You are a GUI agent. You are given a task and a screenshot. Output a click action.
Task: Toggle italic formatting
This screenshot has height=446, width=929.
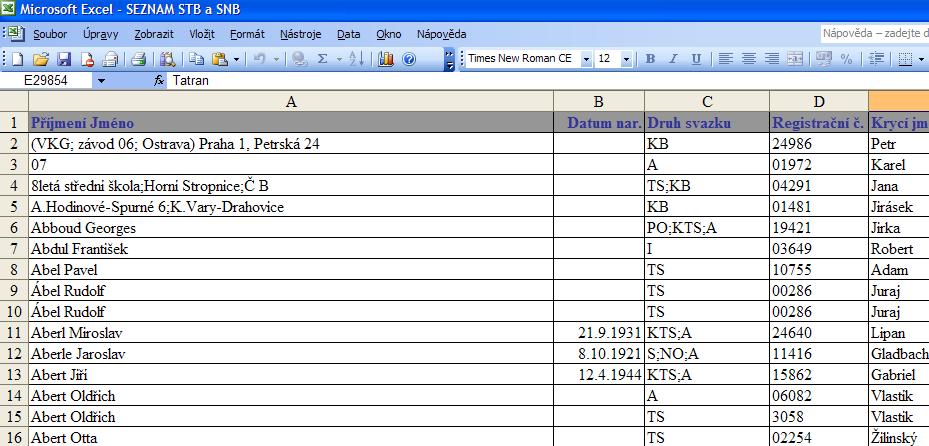tap(673, 59)
